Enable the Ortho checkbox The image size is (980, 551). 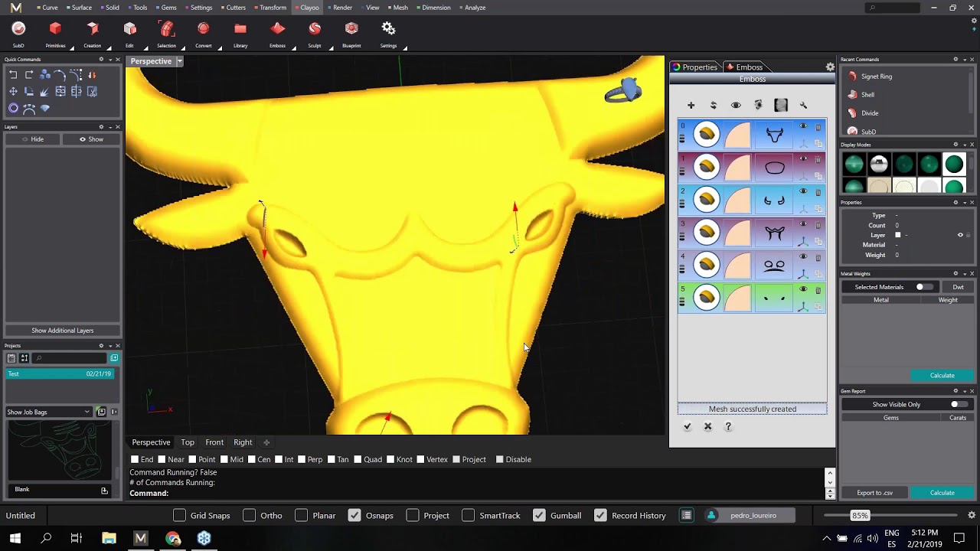pyautogui.click(x=249, y=515)
